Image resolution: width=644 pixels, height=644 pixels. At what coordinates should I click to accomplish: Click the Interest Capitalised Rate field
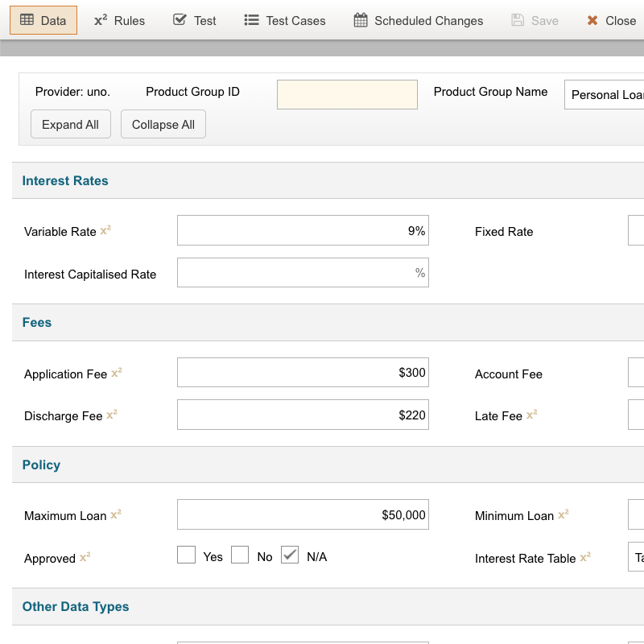(303, 273)
